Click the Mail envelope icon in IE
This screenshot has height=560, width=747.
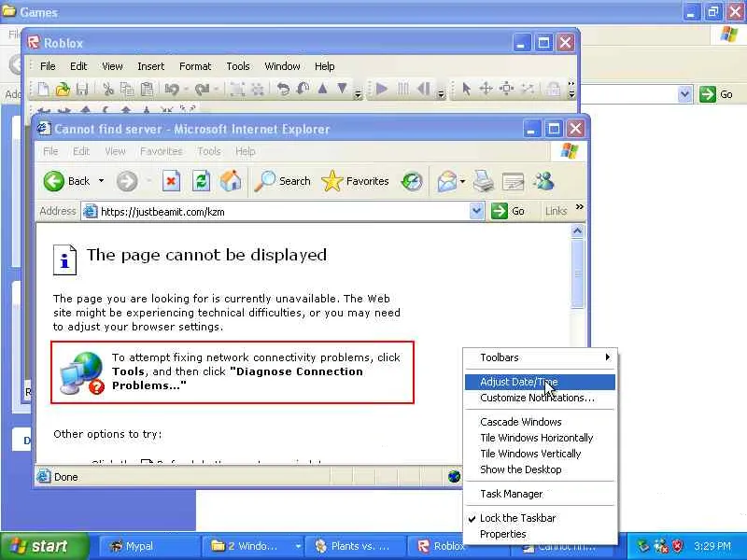click(447, 181)
